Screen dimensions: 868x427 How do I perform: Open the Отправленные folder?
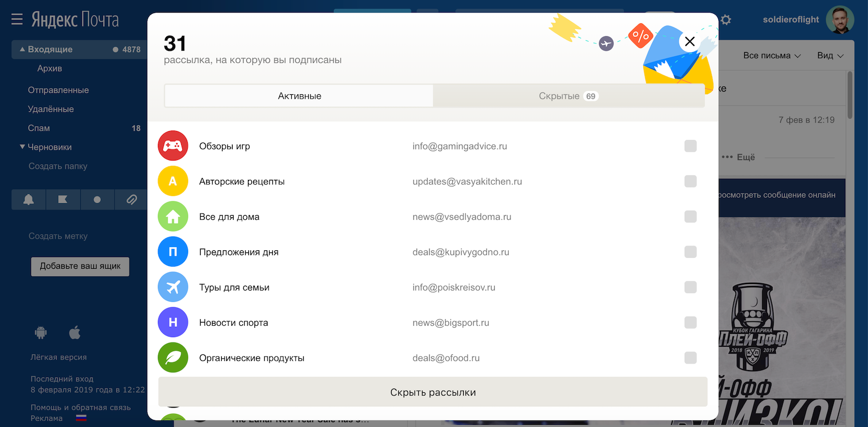(58, 90)
